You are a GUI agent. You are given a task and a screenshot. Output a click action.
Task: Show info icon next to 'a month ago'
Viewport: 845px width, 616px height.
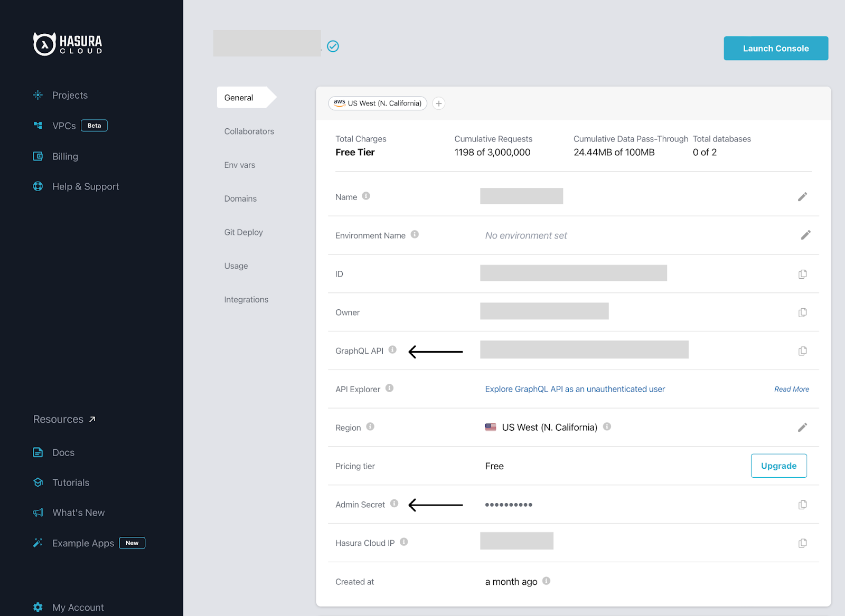[x=546, y=581]
